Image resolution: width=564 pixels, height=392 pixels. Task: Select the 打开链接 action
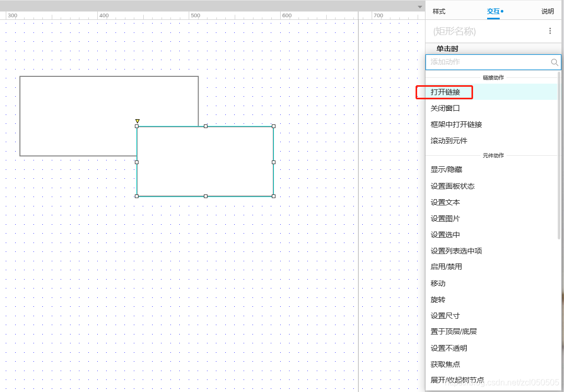(444, 92)
